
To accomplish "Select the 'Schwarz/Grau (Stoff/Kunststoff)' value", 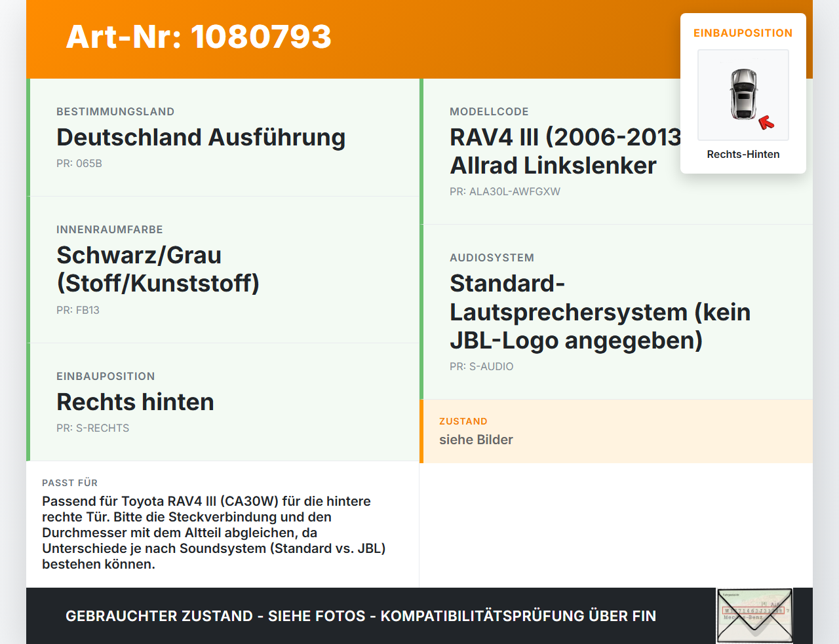I will pyautogui.click(x=158, y=269).
